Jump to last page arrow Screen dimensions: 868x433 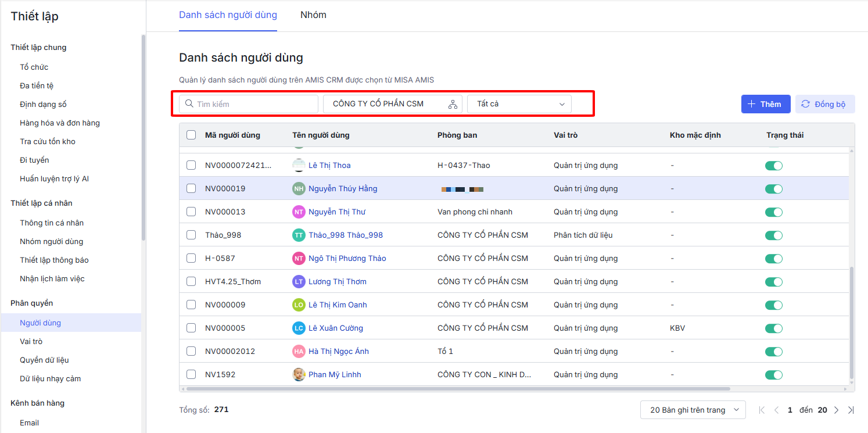pyautogui.click(x=851, y=410)
